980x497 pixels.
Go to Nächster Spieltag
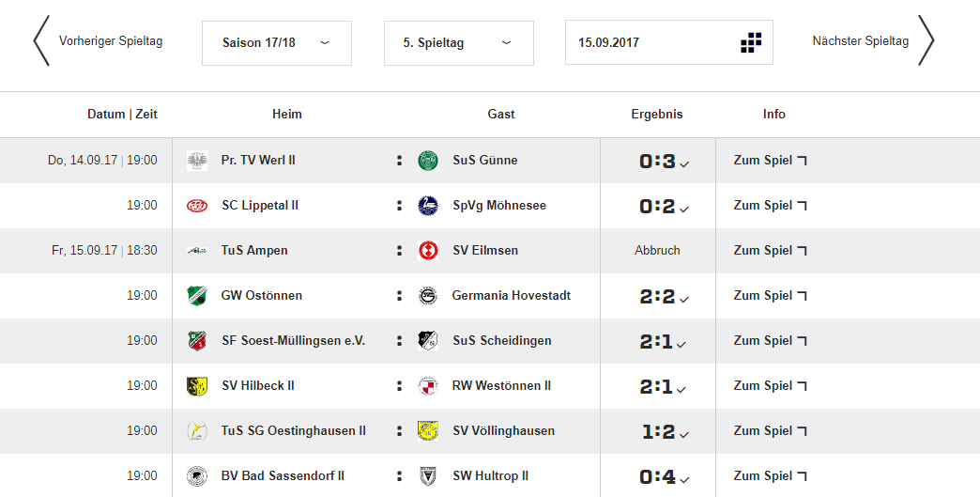pyautogui.click(x=873, y=41)
